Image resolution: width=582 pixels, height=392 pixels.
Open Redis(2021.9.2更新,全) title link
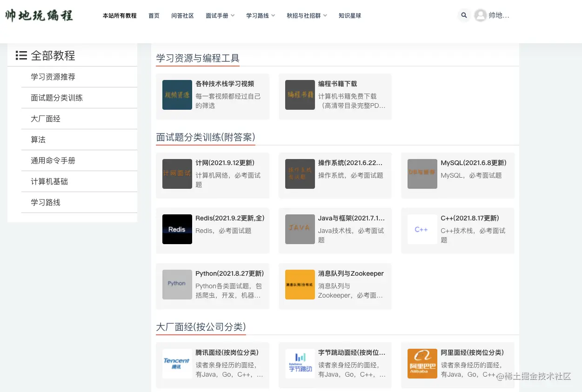point(230,218)
